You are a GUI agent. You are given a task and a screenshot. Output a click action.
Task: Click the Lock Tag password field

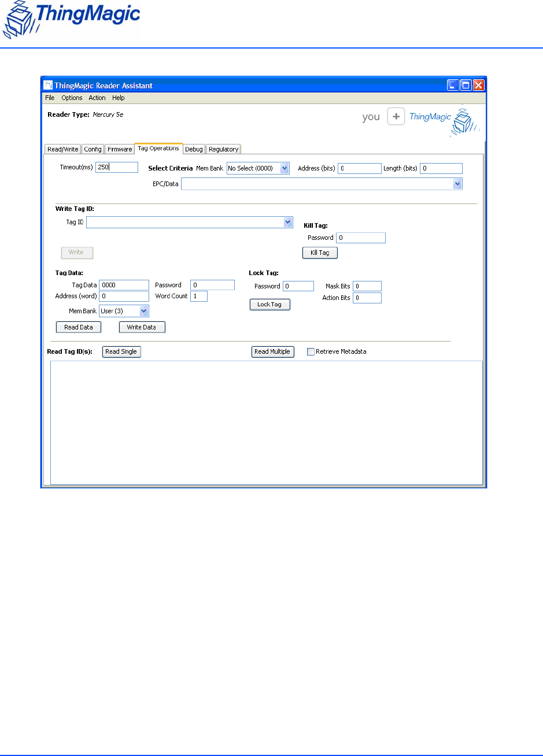(x=298, y=286)
